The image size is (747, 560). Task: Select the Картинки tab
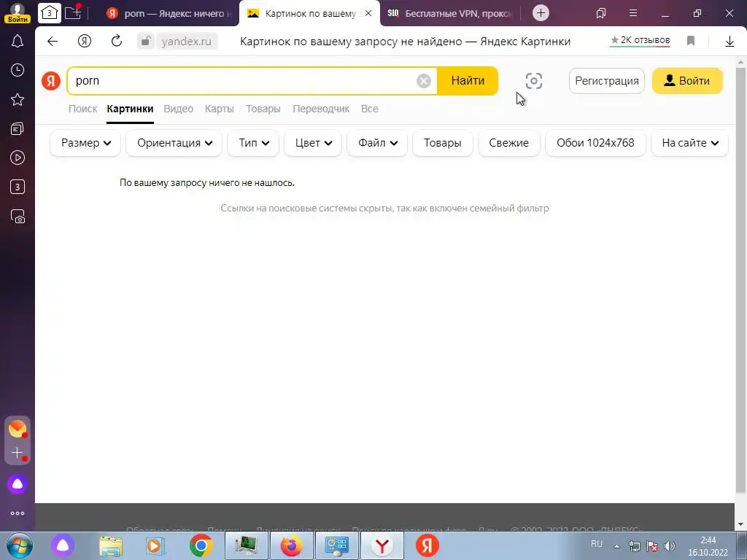tap(130, 109)
